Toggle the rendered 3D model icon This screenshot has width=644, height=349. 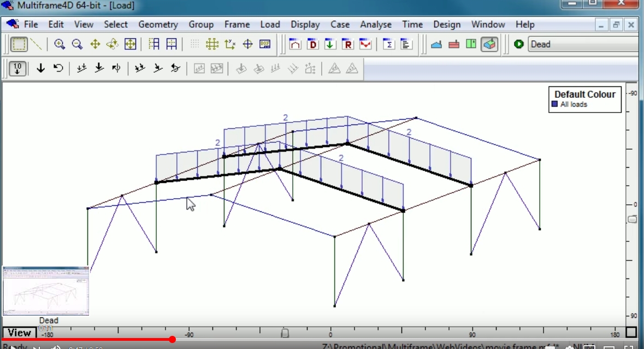489,44
